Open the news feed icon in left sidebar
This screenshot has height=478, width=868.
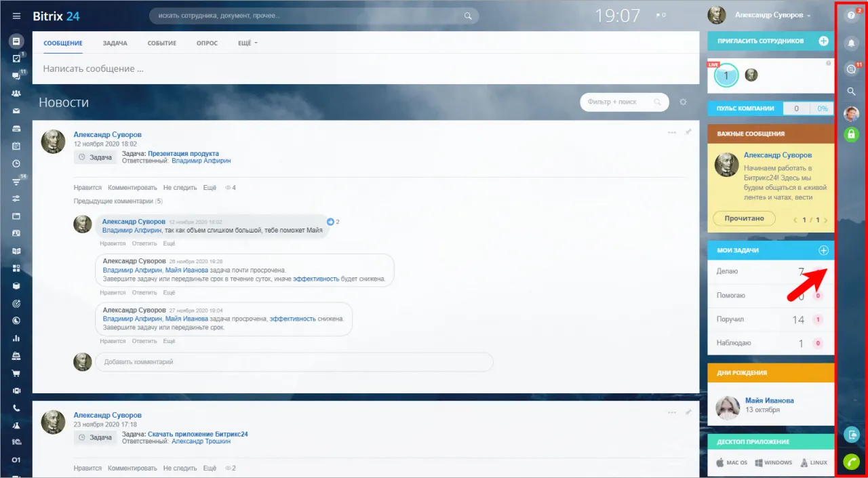[x=16, y=41]
